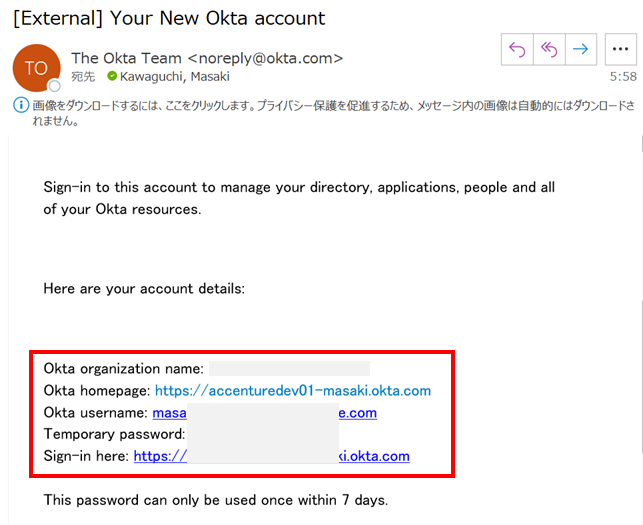Open the accenturedev01-masaki.okta.com homepage link

point(293,391)
